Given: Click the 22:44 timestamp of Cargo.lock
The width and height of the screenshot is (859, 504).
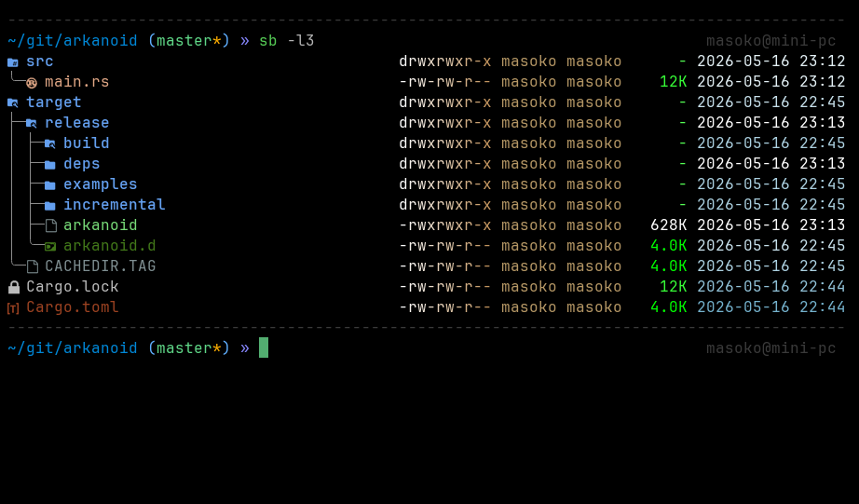Looking at the screenshot, I should [x=823, y=287].
